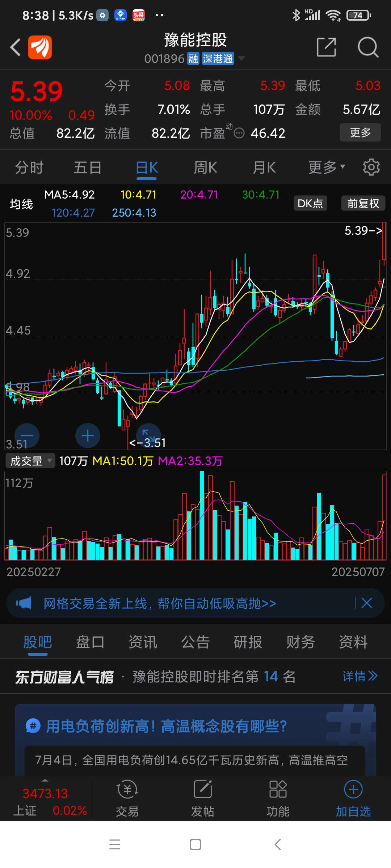Tap the 东方财富人气榜 logo text
Image resolution: width=391 pixels, height=868 pixels.
click(64, 677)
